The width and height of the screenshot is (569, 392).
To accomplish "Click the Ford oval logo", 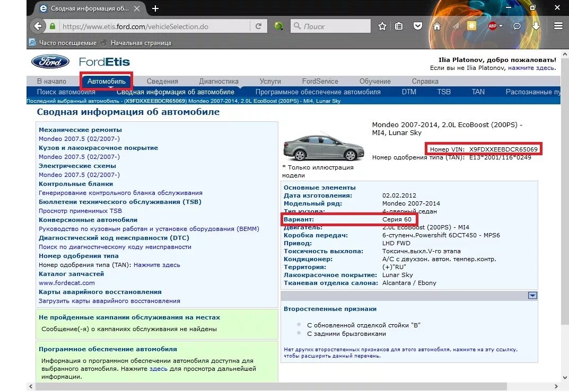I will pyautogui.click(x=50, y=61).
